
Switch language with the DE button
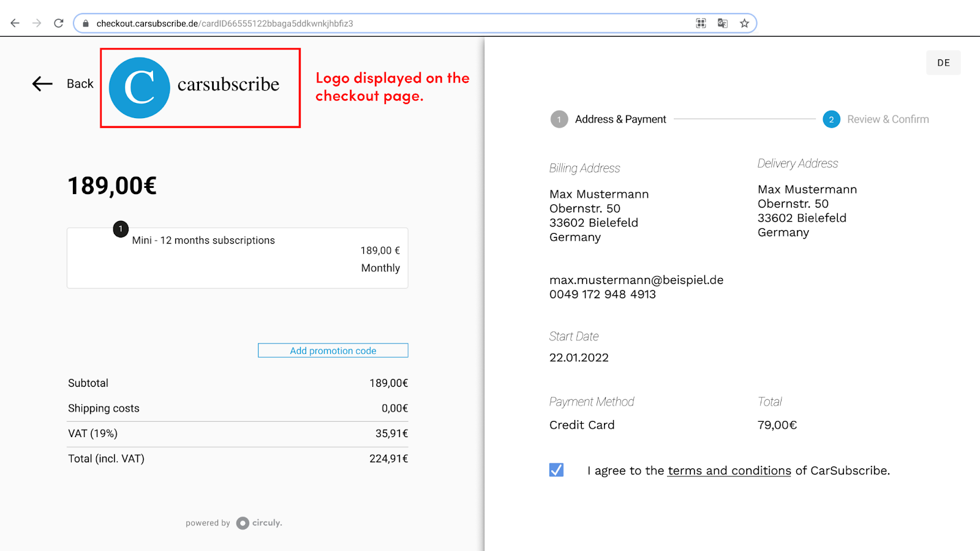pos(943,63)
